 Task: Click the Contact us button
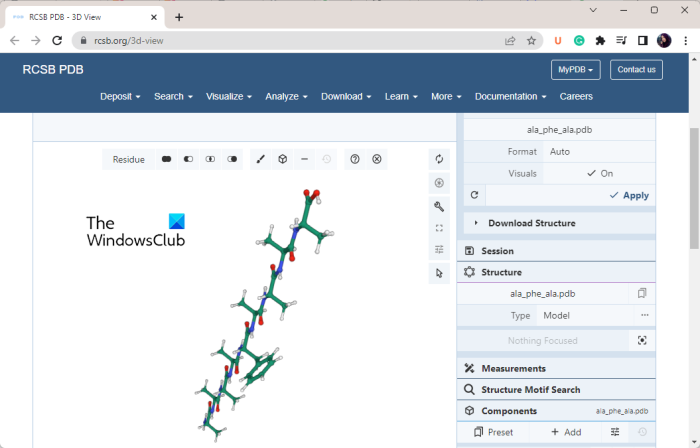(636, 70)
